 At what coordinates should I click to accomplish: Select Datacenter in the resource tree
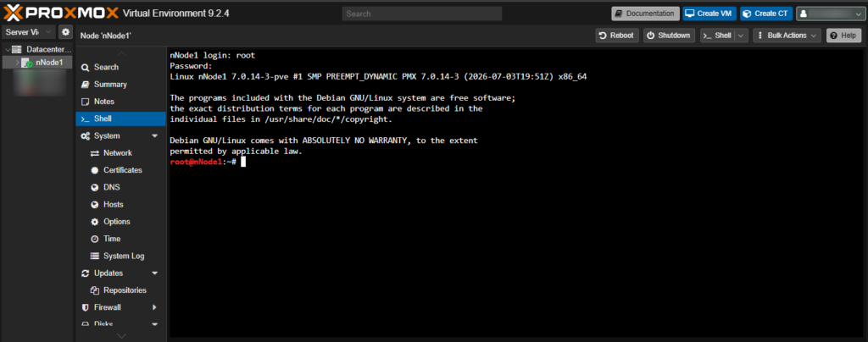(48, 49)
